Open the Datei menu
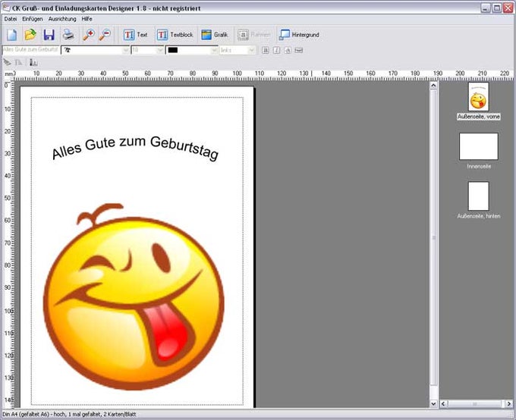The height and width of the screenshot is (420, 516). pos(11,17)
